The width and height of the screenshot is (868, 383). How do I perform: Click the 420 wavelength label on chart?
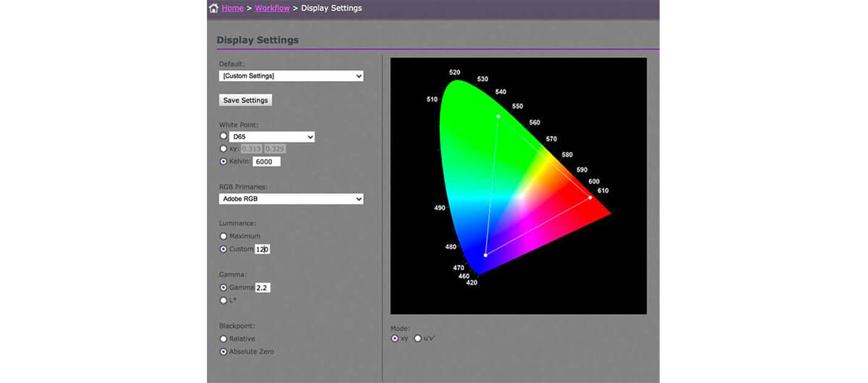(x=472, y=282)
